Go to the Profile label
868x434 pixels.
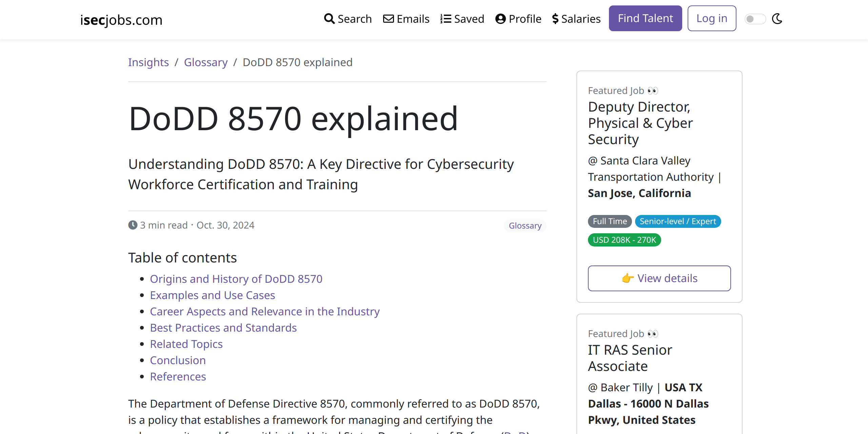[525, 19]
